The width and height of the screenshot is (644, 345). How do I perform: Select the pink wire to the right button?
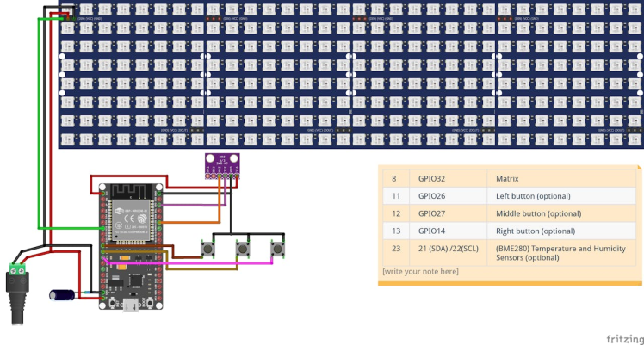click(x=189, y=262)
